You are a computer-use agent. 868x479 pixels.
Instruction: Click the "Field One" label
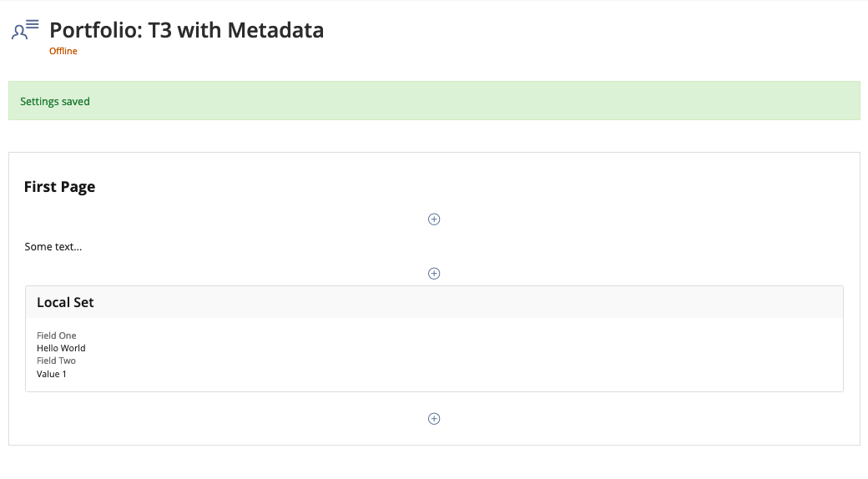click(56, 336)
